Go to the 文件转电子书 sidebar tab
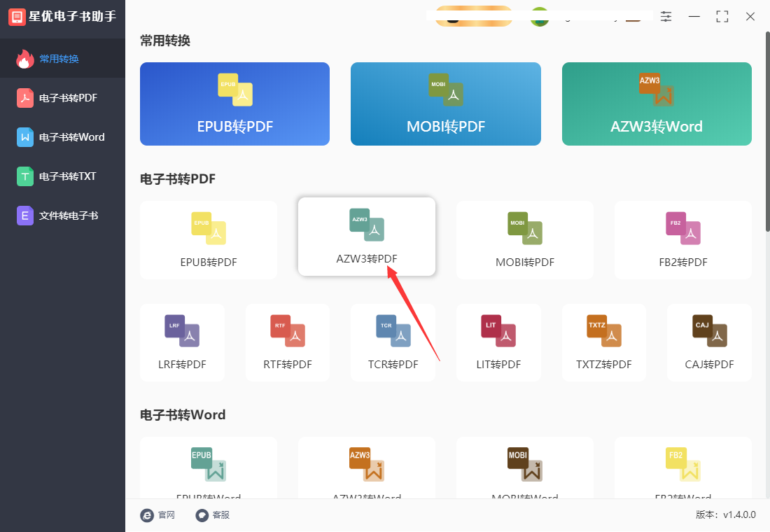Viewport: 770px width, 532px height. coord(62,216)
